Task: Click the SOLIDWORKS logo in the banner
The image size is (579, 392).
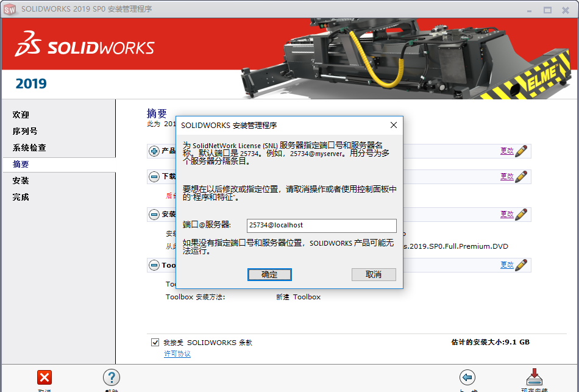Action: click(x=85, y=44)
